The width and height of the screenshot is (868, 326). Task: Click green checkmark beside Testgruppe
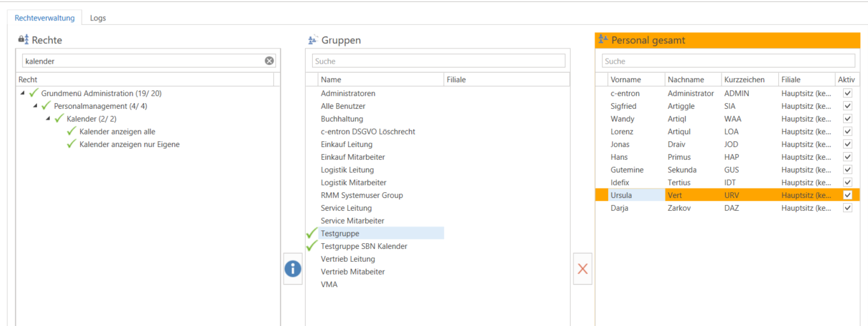tap(311, 234)
